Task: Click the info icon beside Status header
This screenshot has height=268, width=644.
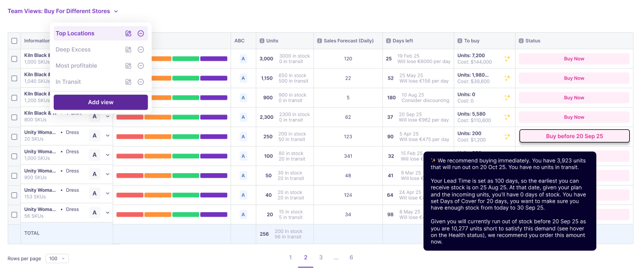Action: pyautogui.click(x=521, y=41)
